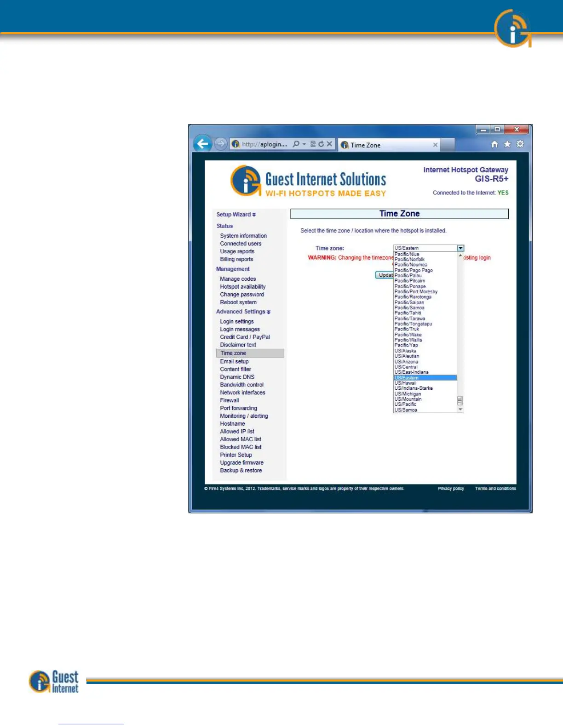Viewport: 563px width, 728px height.
Task: Open Content filter settings
Action: click(236, 369)
